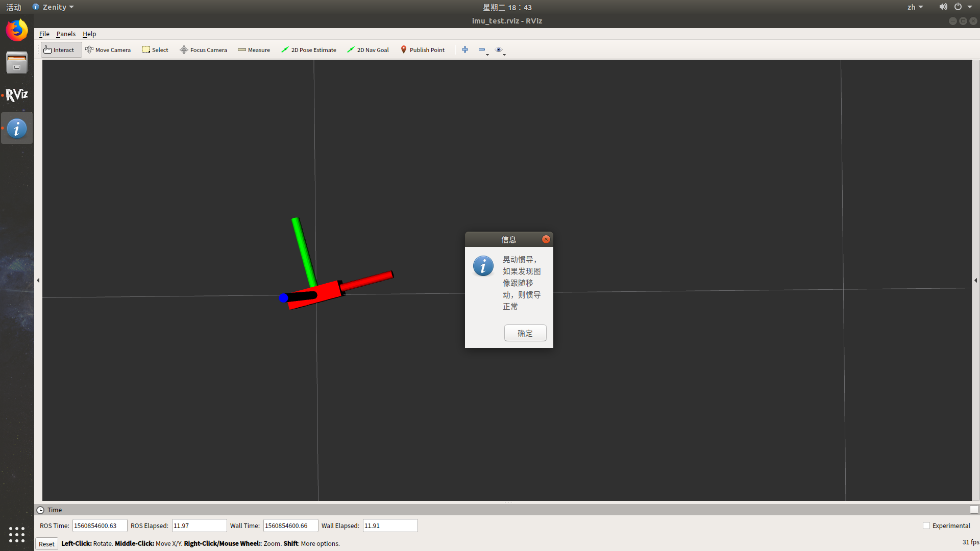Click the plus add-tool icon

465,50
